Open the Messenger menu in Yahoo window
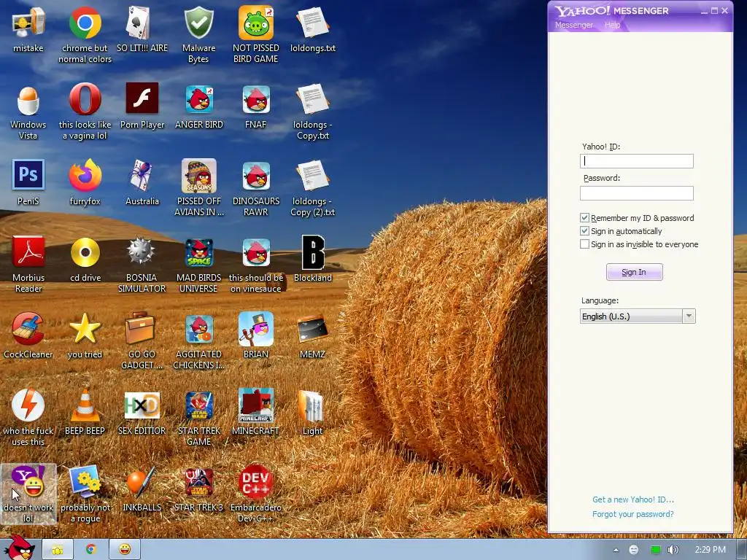The height and width of the screenshot is (560, 747). click(574, 25)
